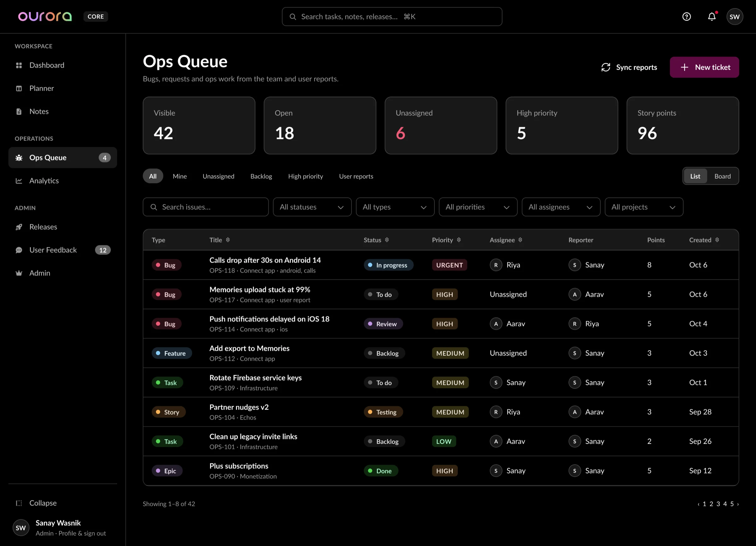Click the Admin crown icon
Screen dimensions: 756x546
coord(19,273)
